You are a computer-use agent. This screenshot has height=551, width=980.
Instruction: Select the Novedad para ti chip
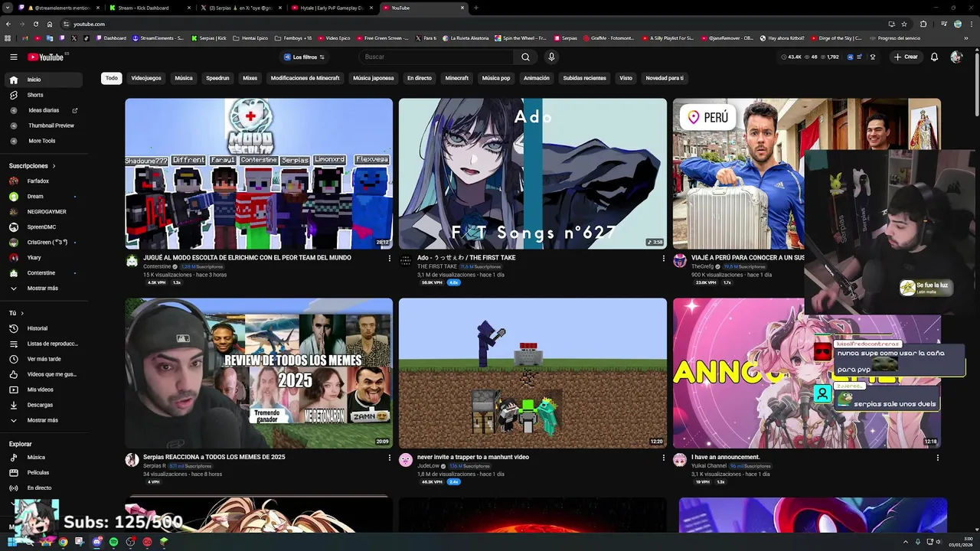[x=665, y=78]
